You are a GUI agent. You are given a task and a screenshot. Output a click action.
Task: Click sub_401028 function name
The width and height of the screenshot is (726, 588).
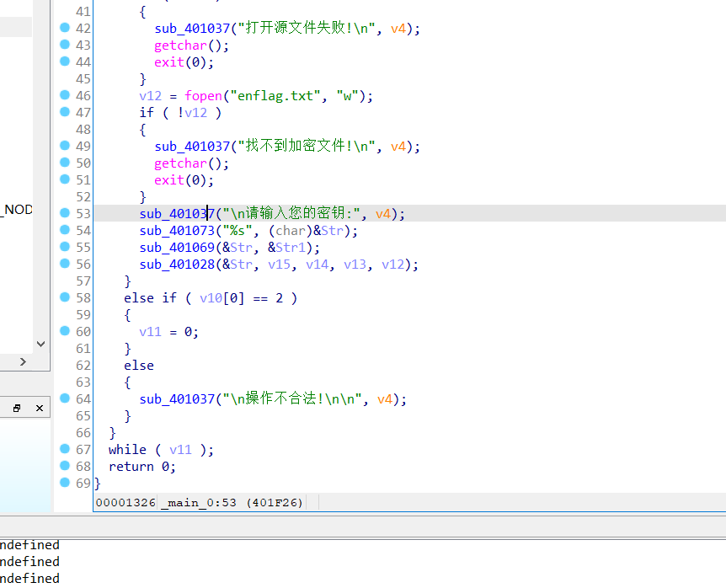pos(177,265)
